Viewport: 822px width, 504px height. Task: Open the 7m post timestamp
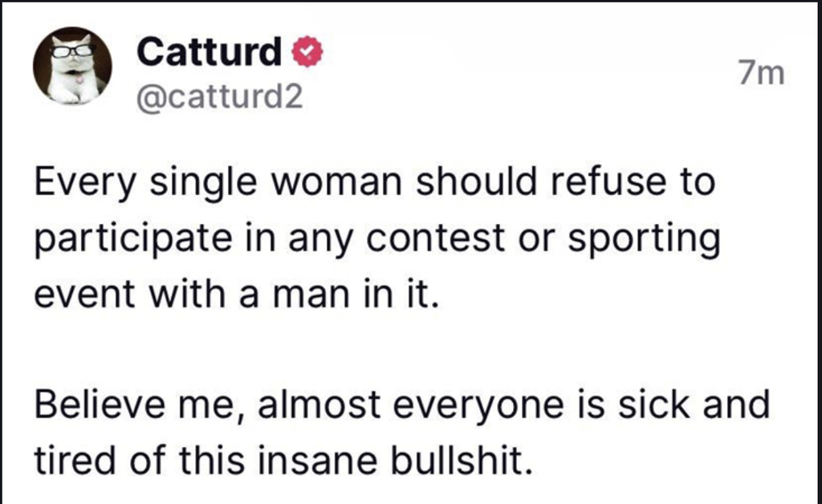[x=762, y=73]
